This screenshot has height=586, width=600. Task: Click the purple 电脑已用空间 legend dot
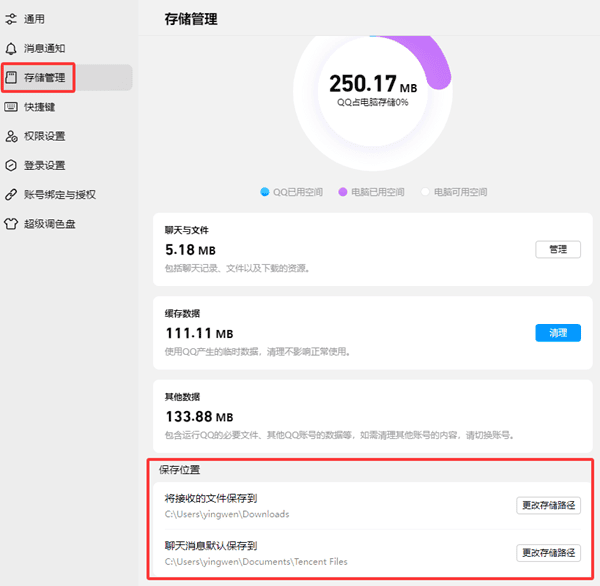tap(342, 191)
